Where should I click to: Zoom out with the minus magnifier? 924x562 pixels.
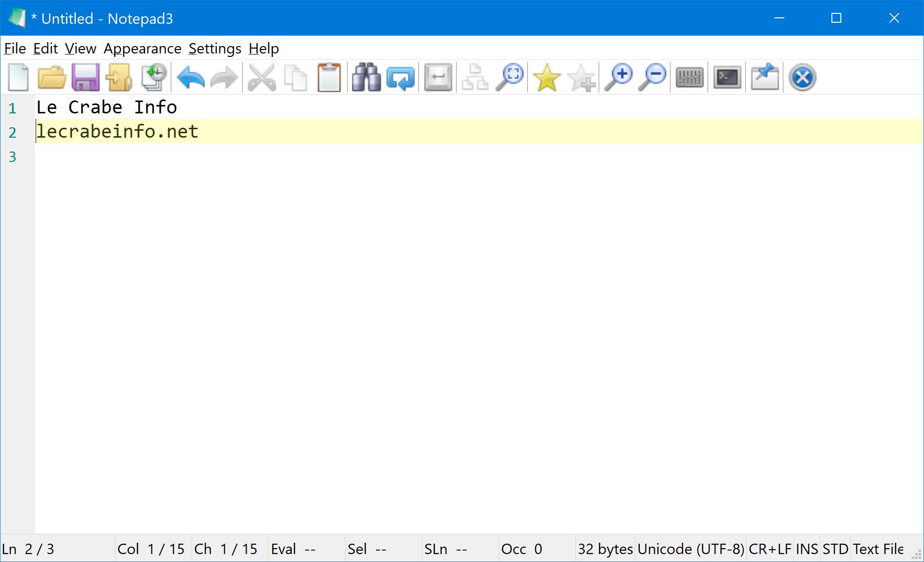652,77
